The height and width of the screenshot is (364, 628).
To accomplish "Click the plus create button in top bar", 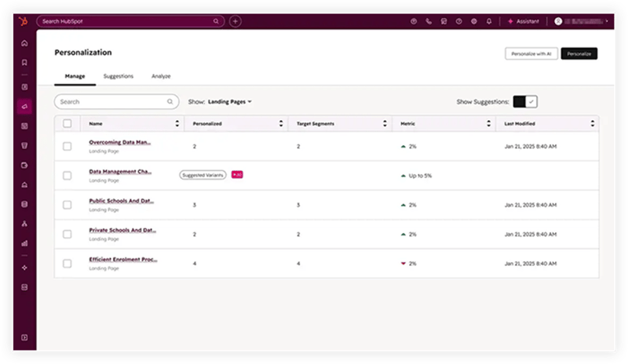I will point(235,21).
